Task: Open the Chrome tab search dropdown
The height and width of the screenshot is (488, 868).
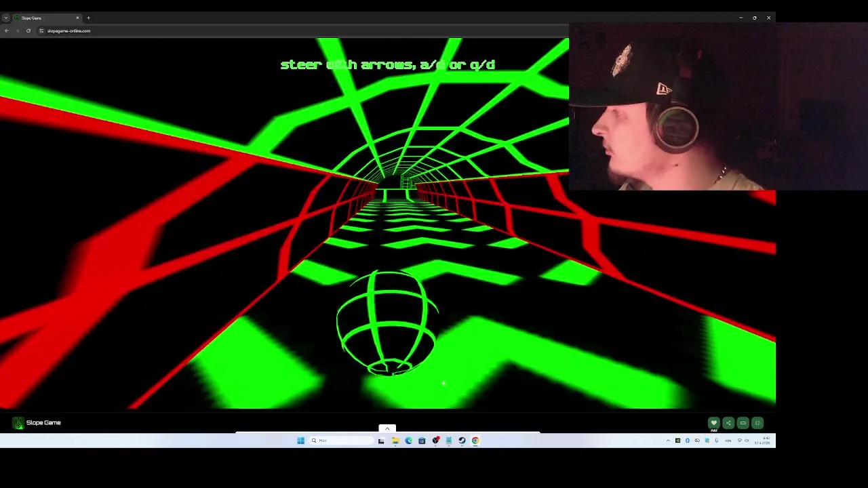Action: pos(6,18)
